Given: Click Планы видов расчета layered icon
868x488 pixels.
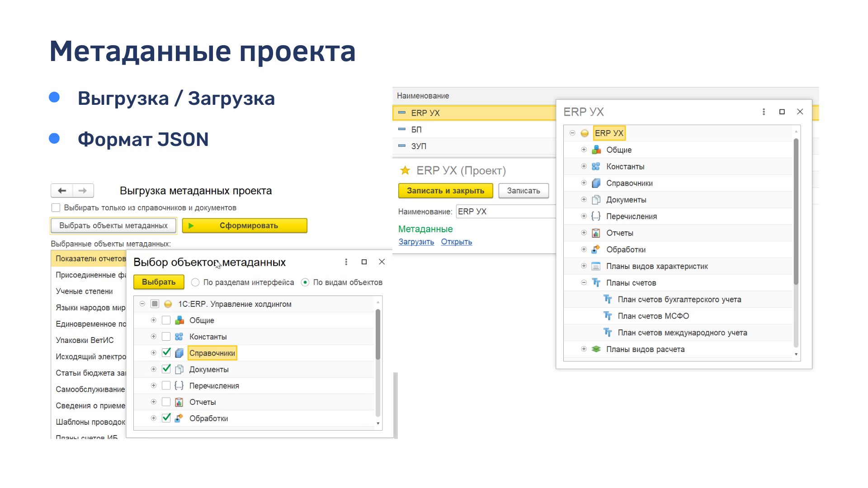Looking at the screenshot, I should [596, 349].
